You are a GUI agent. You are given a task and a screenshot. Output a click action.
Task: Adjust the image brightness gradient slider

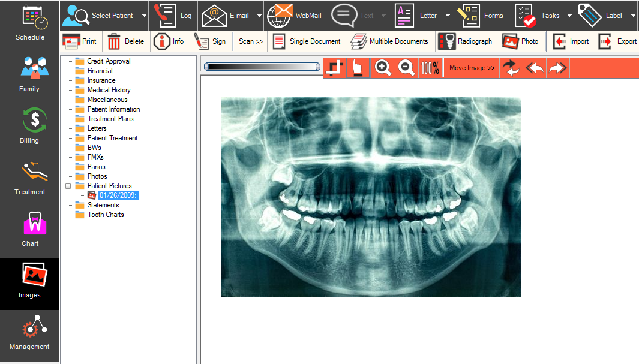pos(262,67)
